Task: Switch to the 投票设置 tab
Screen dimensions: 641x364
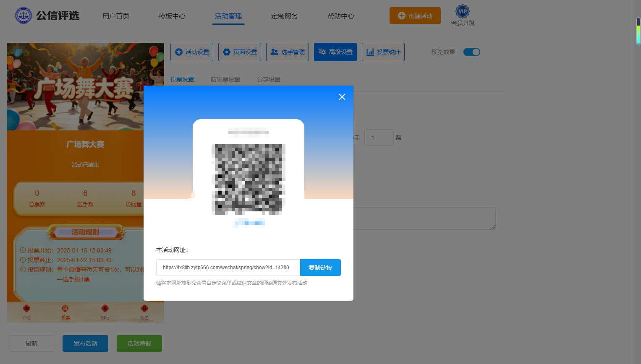Action: click(182, 79)
